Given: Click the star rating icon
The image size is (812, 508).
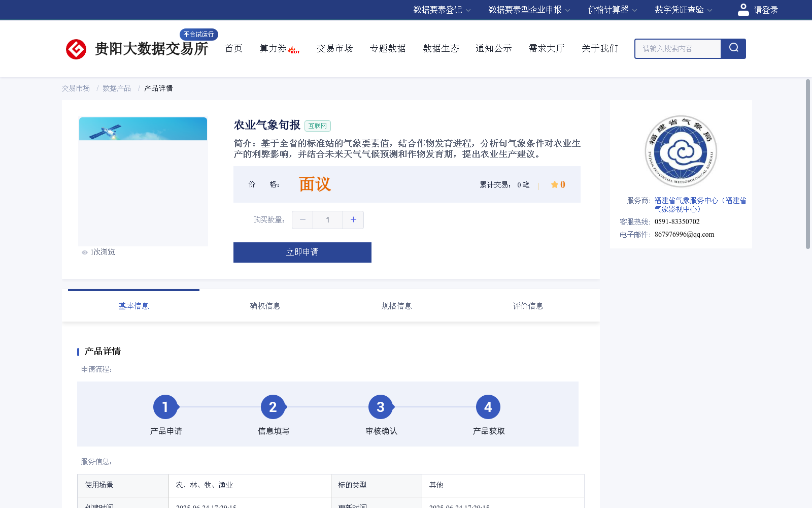Looking at the screenshot, I should click(x=554, y=184).
